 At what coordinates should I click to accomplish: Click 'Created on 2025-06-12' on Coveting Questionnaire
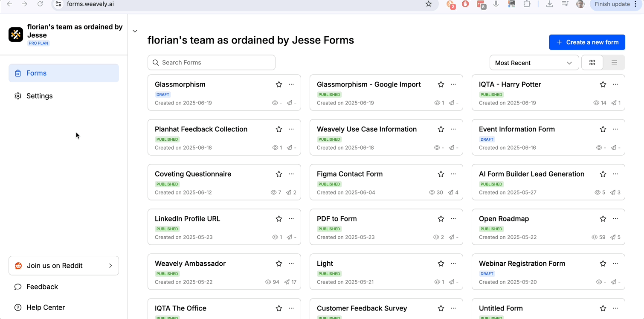(183, 192)
